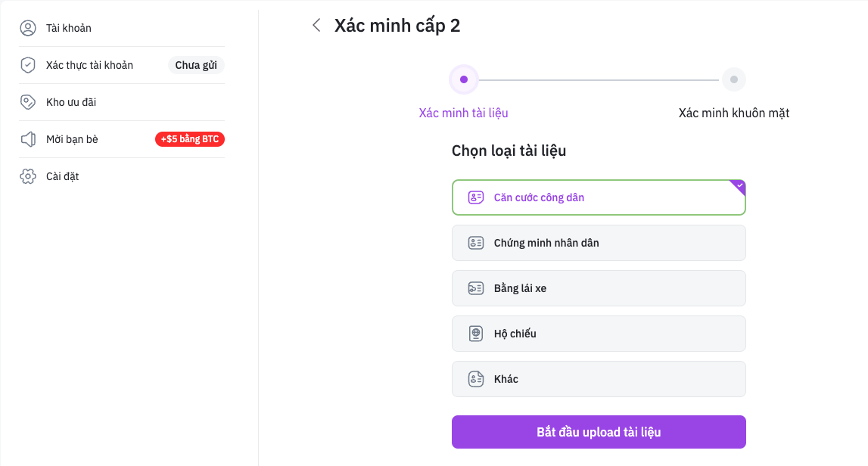Click the Kho ưu đãi tag icon
The height and width of the screenshot is (466, 868).
tap(28, 102)
